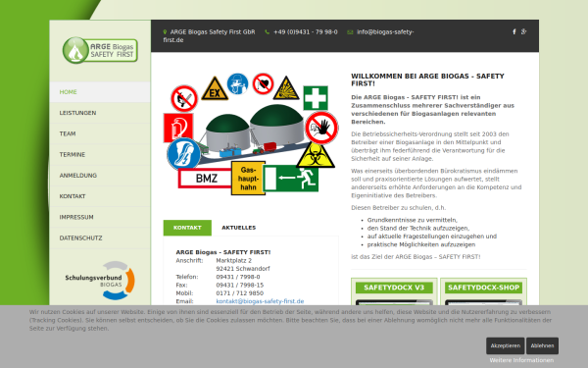Viewport: 588px width, 368px height.
Task: Click the blue antistatic footwear sign
Action: coord(184,154)
